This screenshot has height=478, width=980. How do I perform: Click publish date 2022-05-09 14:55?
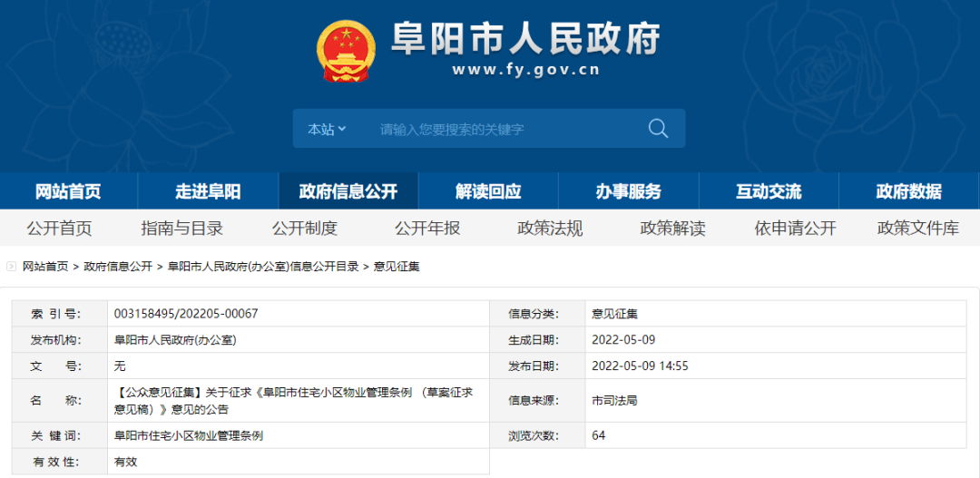[640, 366]
